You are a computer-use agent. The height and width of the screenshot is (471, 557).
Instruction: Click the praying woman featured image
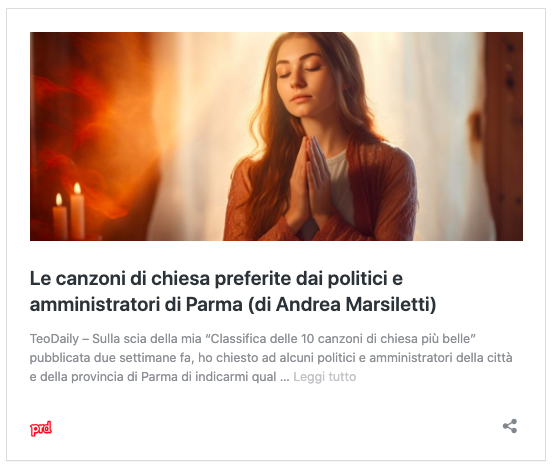click(276, 136)
